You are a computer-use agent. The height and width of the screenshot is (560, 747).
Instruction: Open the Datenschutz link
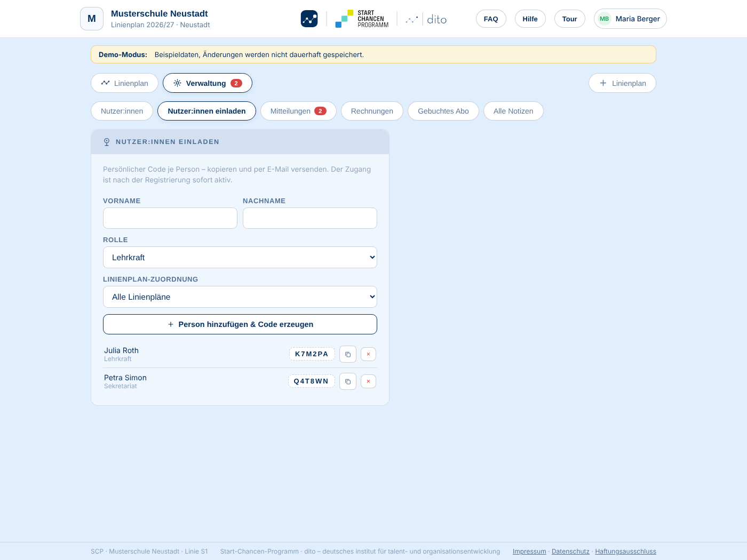pos(570,551)
